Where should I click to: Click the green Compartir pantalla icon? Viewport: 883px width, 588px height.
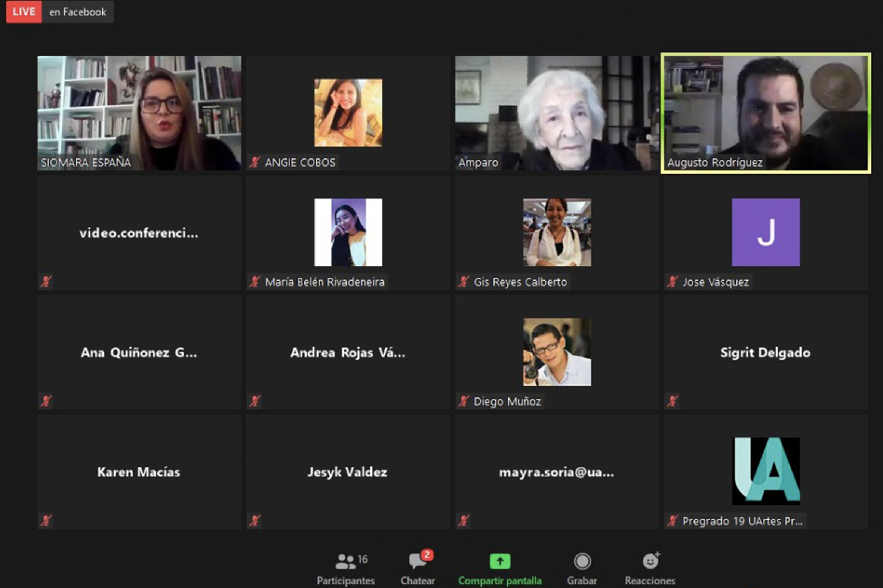click(x=500, y=561)
